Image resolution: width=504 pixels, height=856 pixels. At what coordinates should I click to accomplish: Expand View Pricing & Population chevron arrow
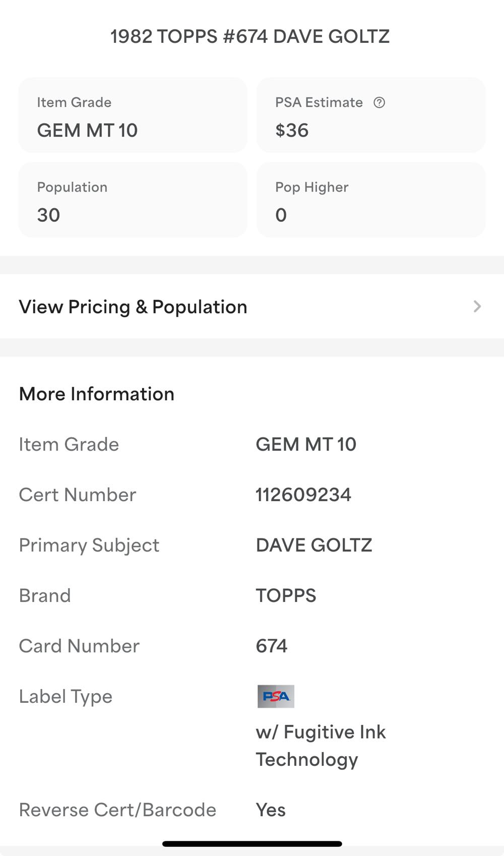pos(477,307)
